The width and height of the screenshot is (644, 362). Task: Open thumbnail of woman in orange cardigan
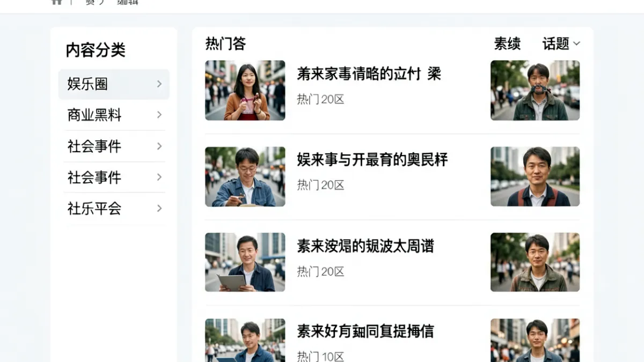pyautogui.click(x=245, y=90)
